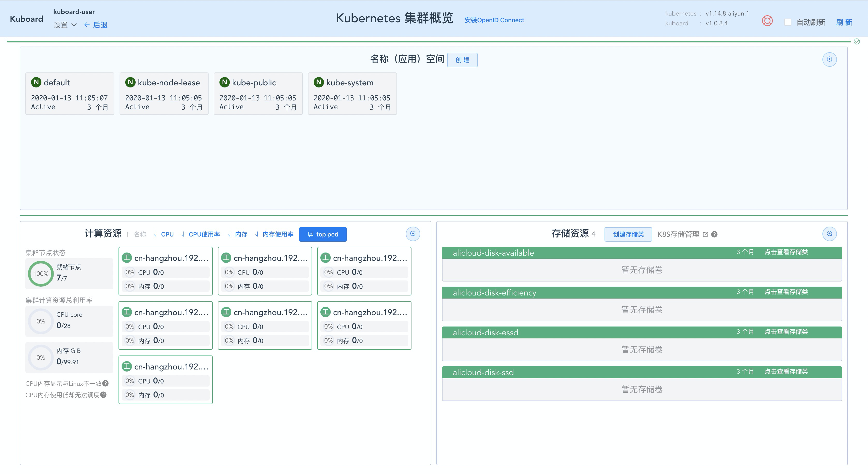Image resolution: width=868 pixels, height=474 pixels.
Task: Click the back arrow icon beside 后退
Action: pyautogui.click(x=87, y=25)
